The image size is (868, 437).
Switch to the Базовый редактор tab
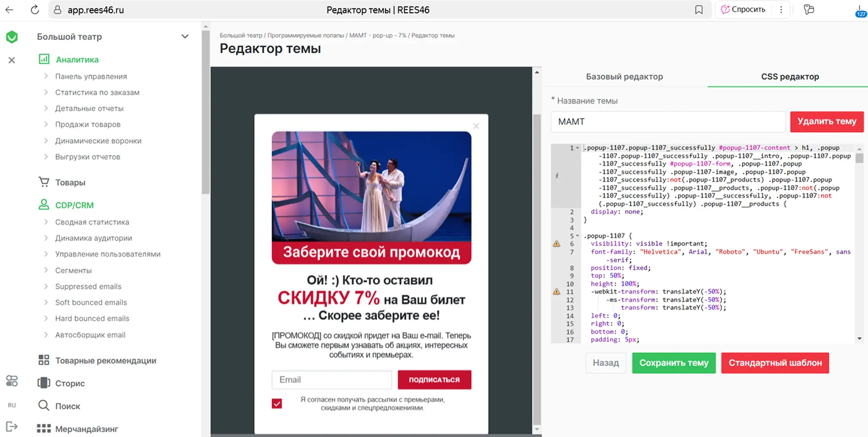click(x=625, y=77)
